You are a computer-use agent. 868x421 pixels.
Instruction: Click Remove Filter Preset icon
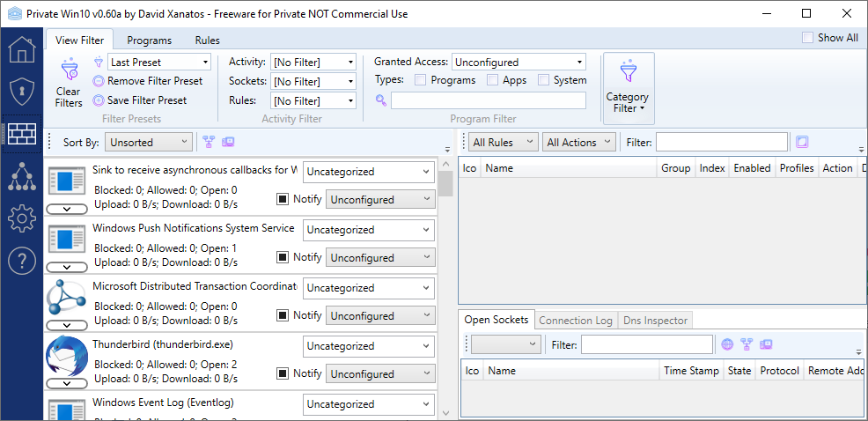[99, 81]
